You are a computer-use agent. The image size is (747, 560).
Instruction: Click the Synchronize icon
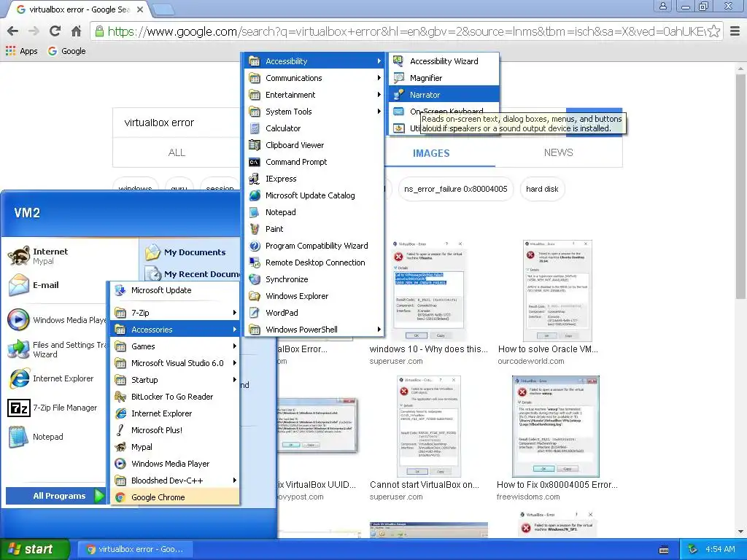[x=255, y=279]
